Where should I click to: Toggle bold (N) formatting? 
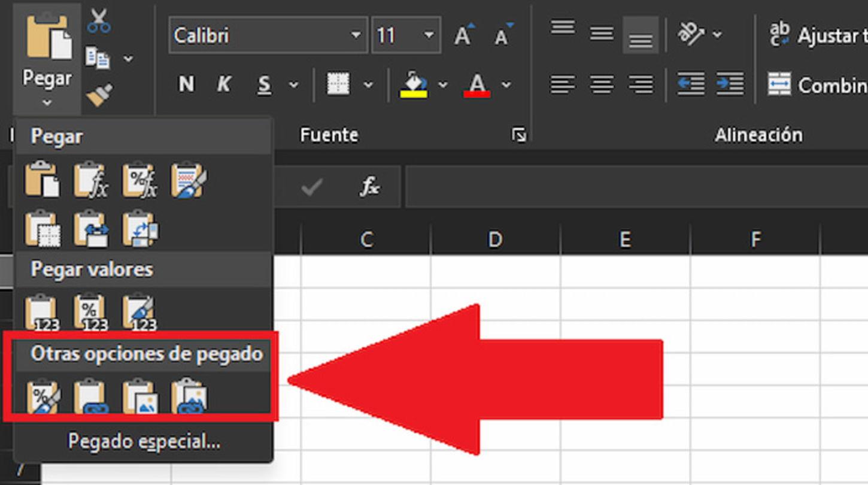tap(186, 84)
